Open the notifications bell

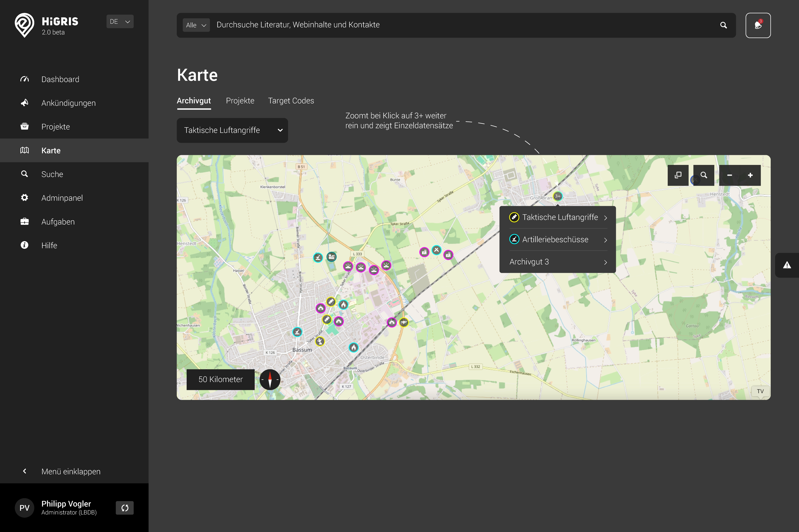tap(758, 25)
